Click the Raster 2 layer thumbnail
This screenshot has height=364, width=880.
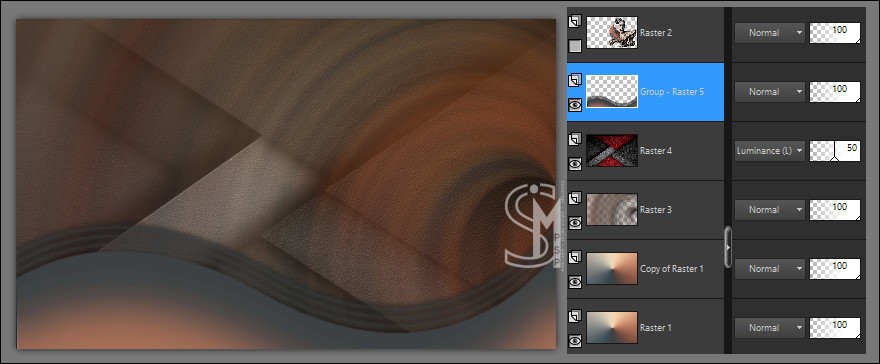coord(612,32)
